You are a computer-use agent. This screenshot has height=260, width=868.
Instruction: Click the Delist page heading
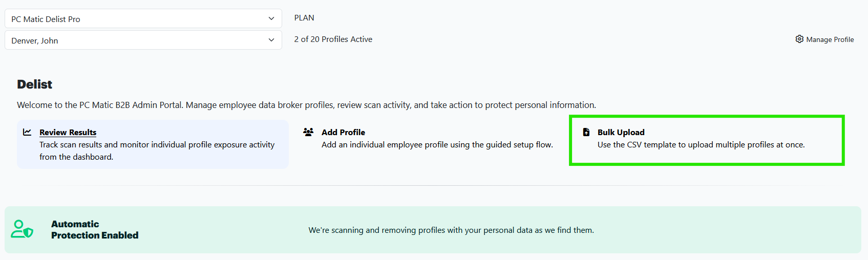pyautogui.click(x=35, y=84)
